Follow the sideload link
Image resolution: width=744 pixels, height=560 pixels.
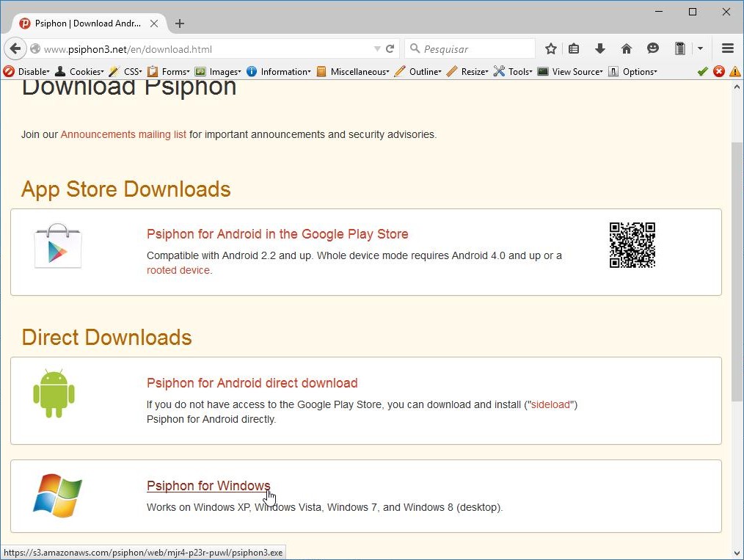pyautogui.click(x=550, y=404)
